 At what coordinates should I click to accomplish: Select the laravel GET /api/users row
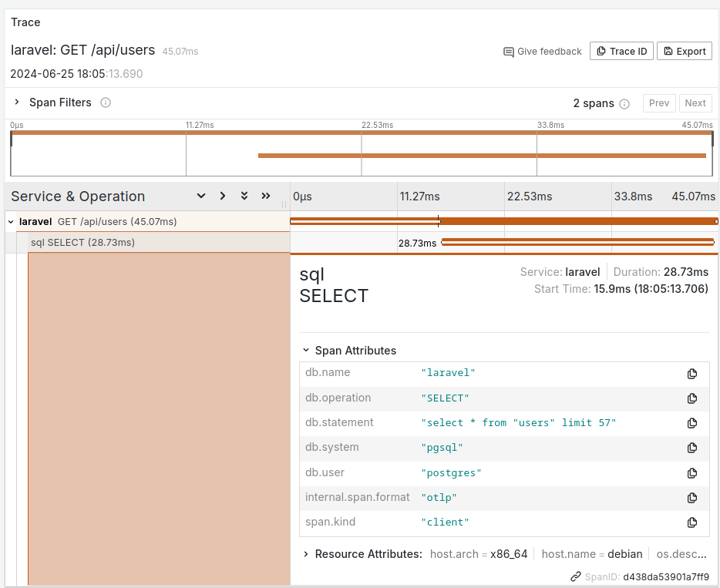click(153, 222)
